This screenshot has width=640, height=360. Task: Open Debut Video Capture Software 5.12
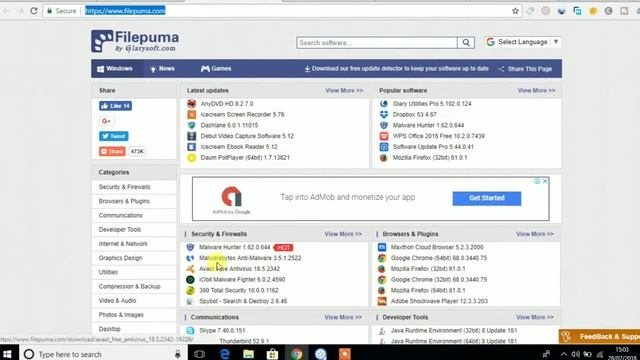click(x=247, y=136)
